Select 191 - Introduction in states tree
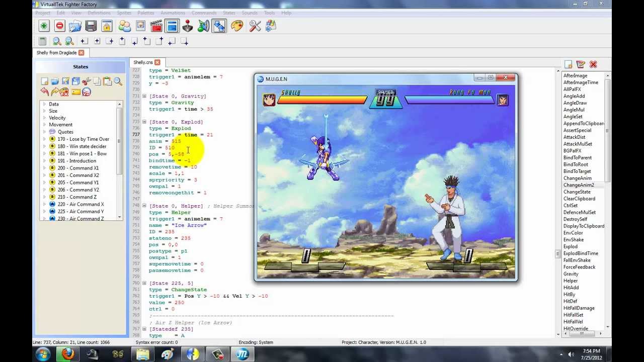The height and width of the screenshot is (362, 644). coord(76,161)
